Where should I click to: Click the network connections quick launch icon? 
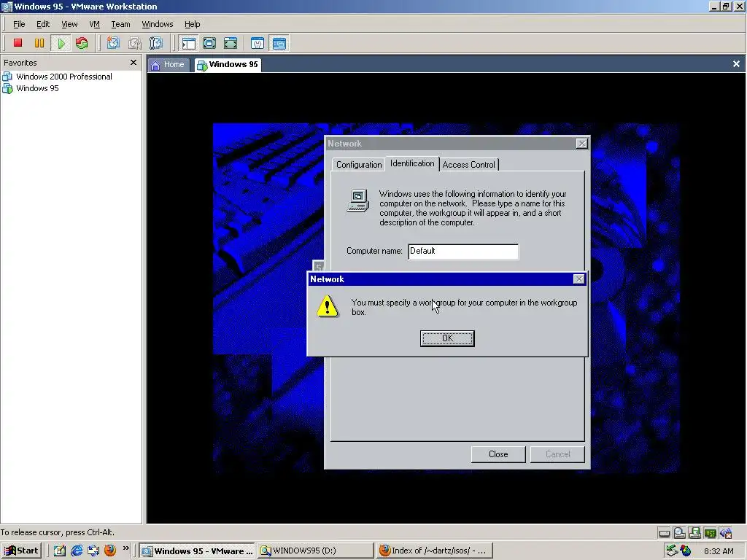point(93,551)
